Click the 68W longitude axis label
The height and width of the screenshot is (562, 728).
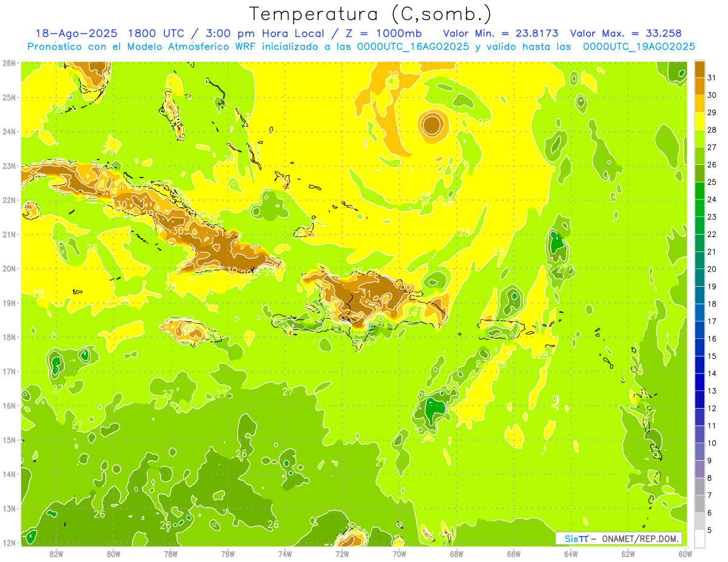456,554
